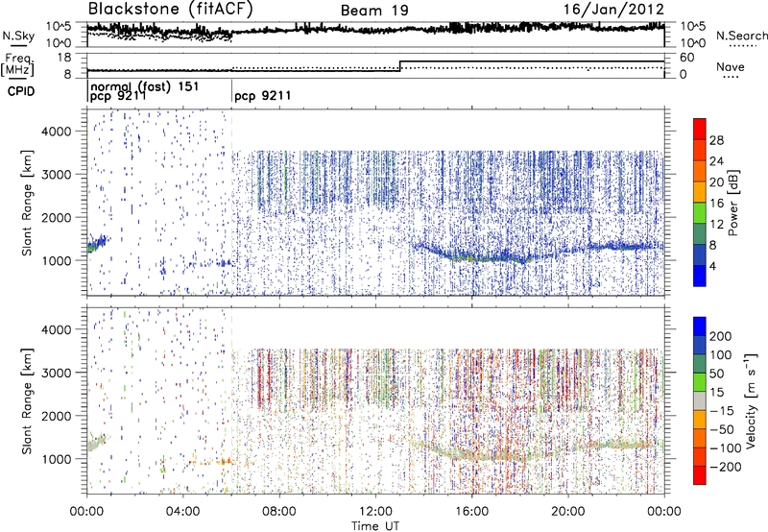This screenshot has height=532, width=768.
Task: Select the light green Power segment between 12 and 16
Action: pyautogui.click(x=700, y=213)
